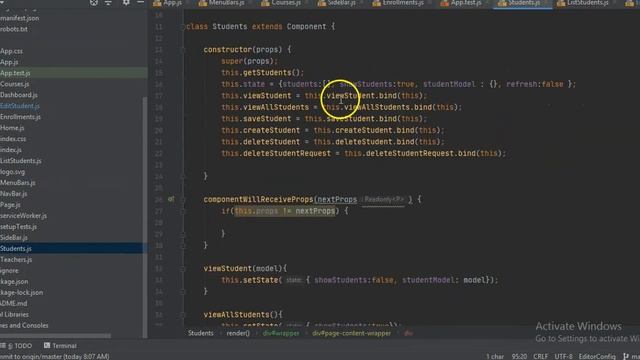Open Courses.js in the project tree
640x360 pixels.
(x=15, y=84)
